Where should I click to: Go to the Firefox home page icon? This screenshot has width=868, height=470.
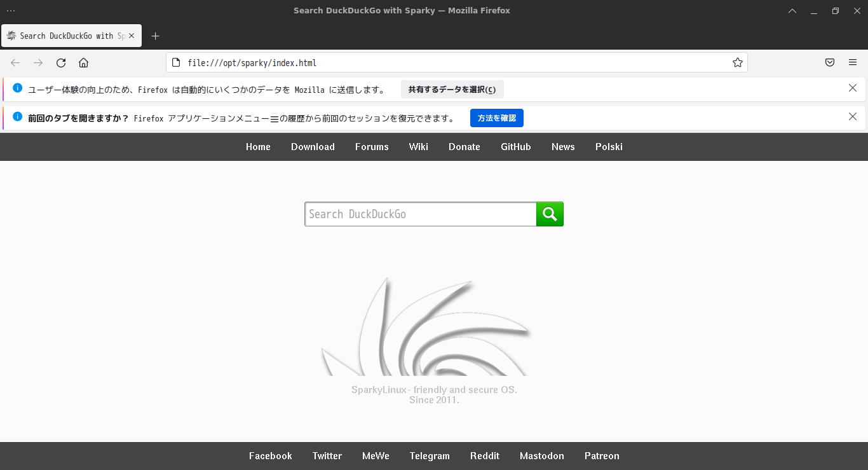pyautogui.click(x=83, y=62)
